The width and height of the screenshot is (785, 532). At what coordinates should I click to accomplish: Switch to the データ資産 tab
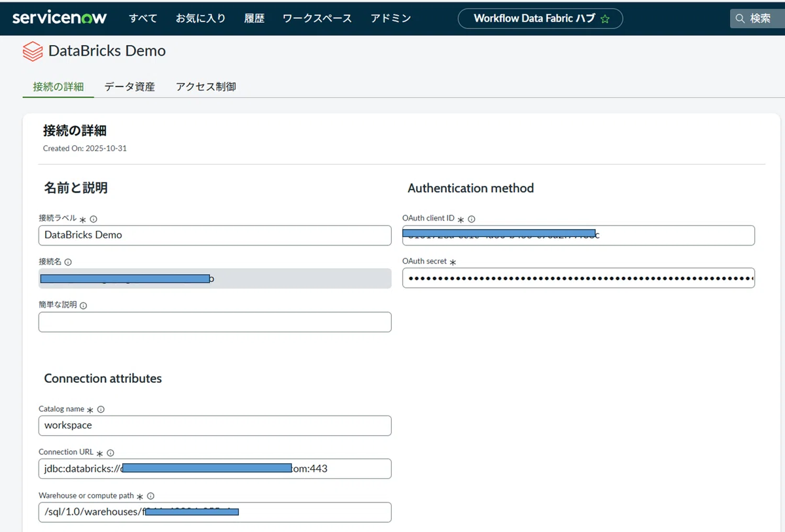pos(130,86)
